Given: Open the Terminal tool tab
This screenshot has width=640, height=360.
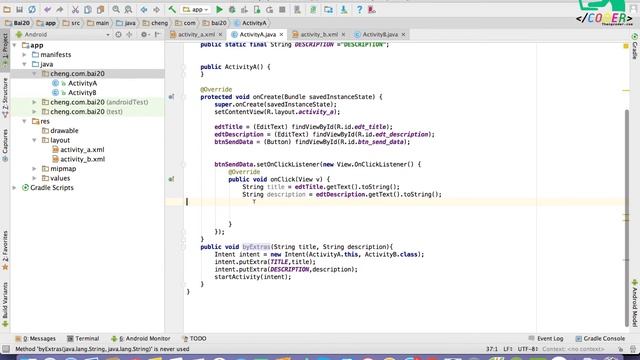Looking at the screenshot, I should tap(83, 339).
